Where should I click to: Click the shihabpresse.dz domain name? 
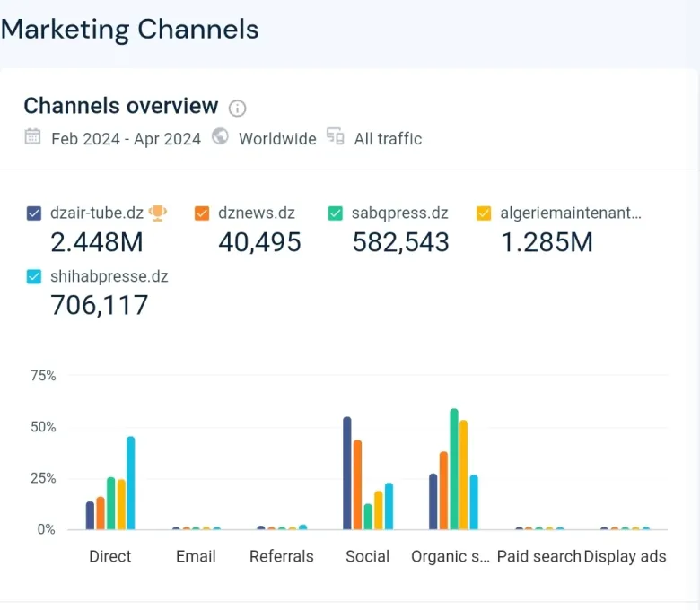point(109,276)
